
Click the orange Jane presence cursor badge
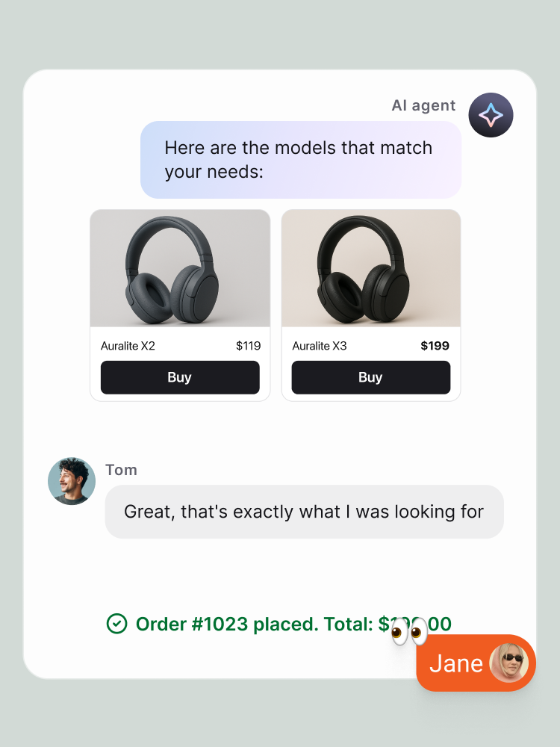(x=476, y=663)
